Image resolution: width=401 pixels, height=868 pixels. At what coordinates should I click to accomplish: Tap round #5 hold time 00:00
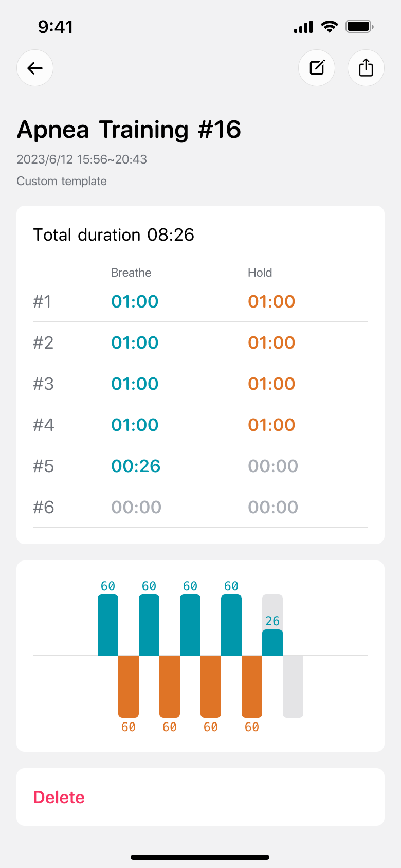coord(273,466)
